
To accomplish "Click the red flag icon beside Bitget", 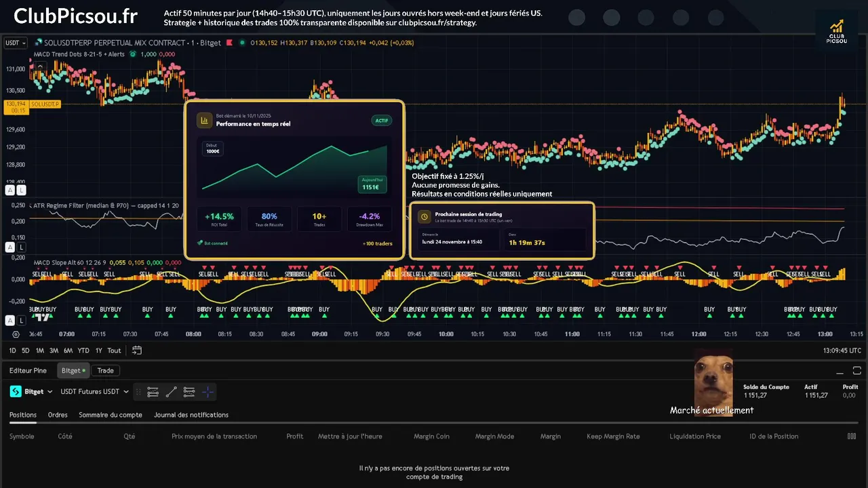I will pyautogui.click(x=229, y=43).
